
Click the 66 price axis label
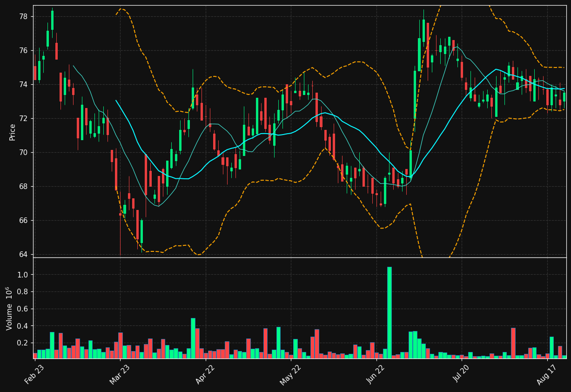click(x=24, y=221)
